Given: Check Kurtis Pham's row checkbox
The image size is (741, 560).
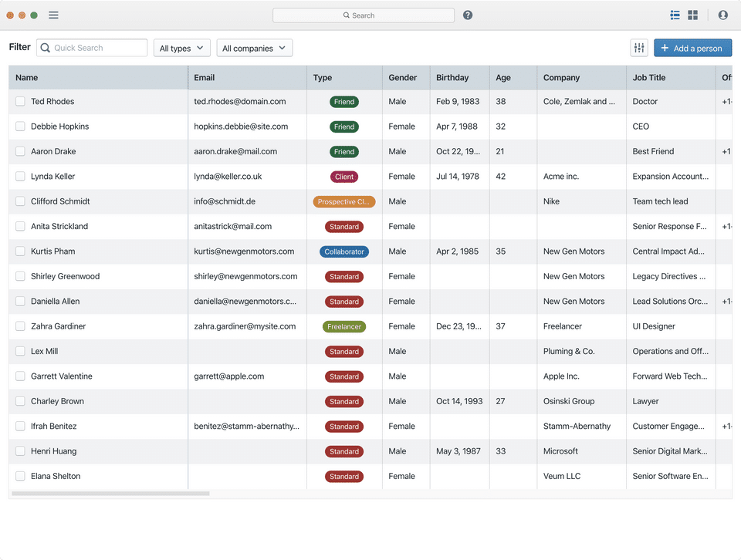Looking at the screenshot, I should click(20, 251).
